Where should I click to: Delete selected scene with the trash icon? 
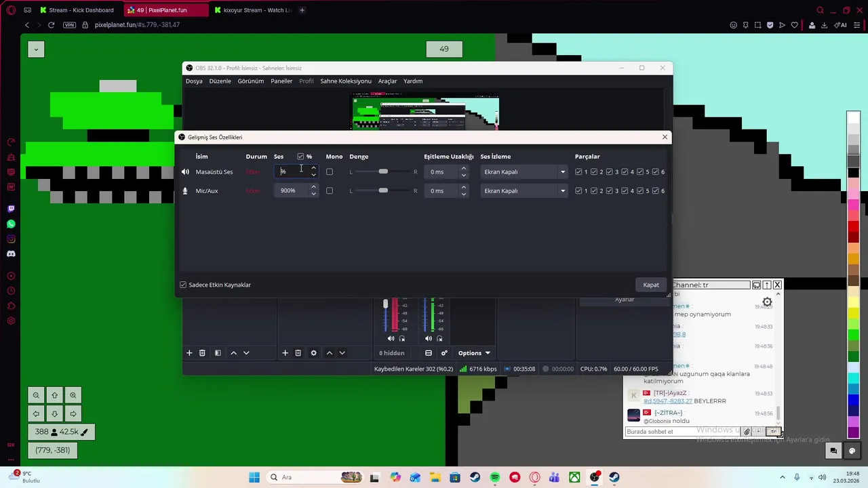(202, 352)
